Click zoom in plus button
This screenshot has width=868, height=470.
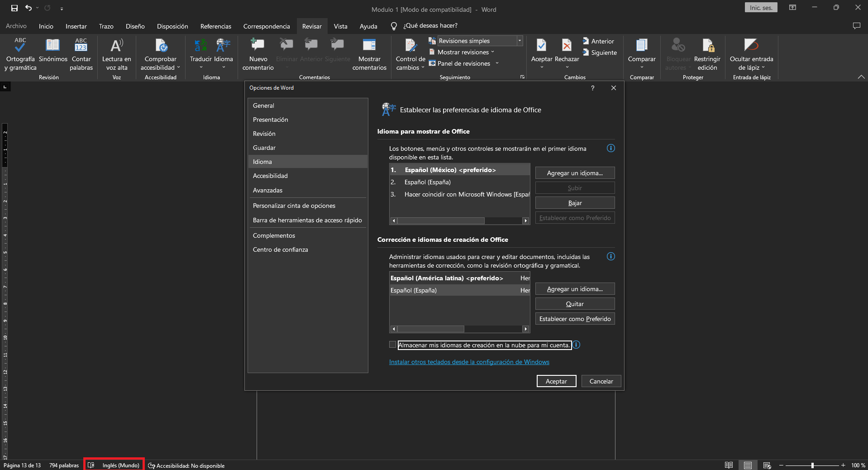tap(843, 465)
